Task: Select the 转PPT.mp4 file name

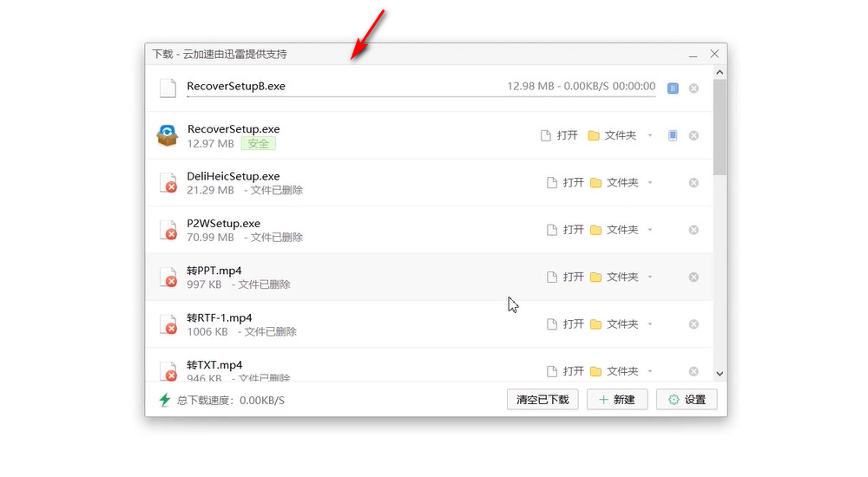Action: coord(214,271)
